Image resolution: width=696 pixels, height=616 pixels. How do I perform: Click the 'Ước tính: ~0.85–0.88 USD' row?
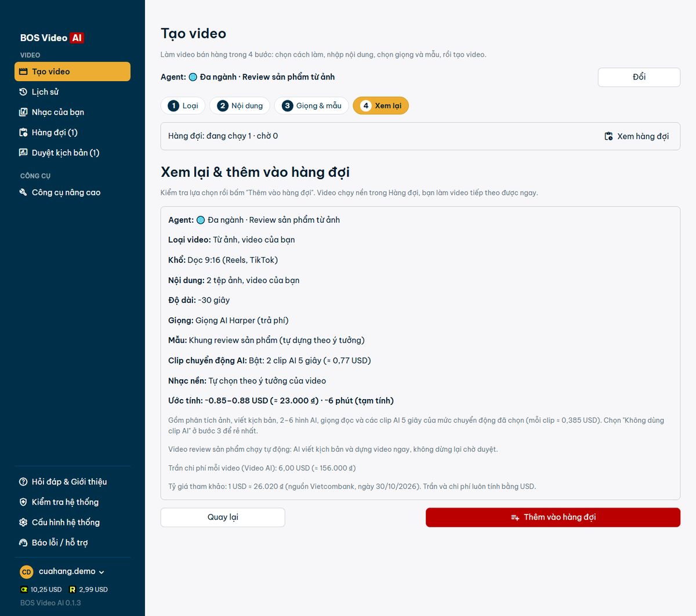tap(281, 400)
